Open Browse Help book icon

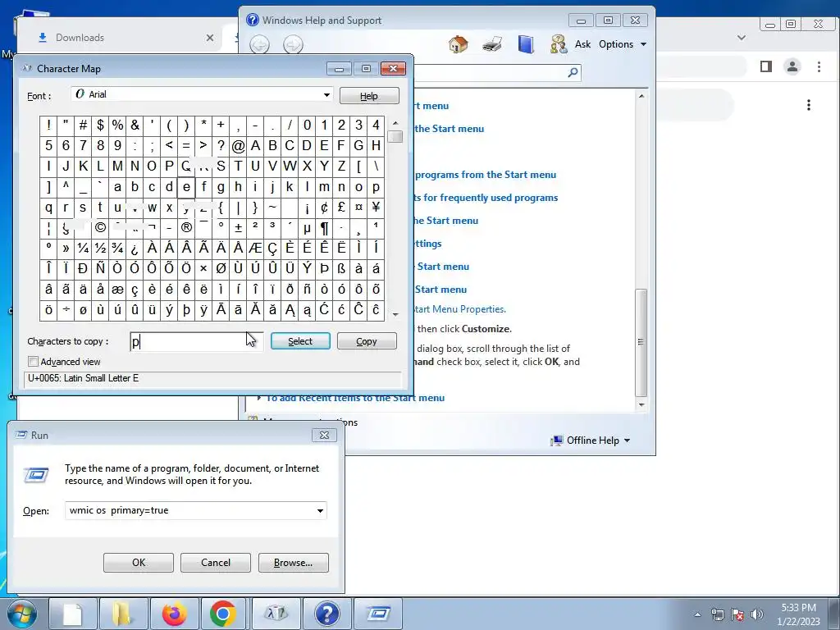tap(526, 44)
